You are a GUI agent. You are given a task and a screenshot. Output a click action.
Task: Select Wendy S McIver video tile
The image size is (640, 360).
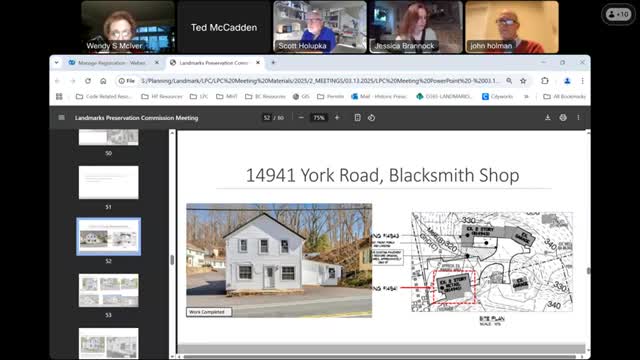[128, 27]
